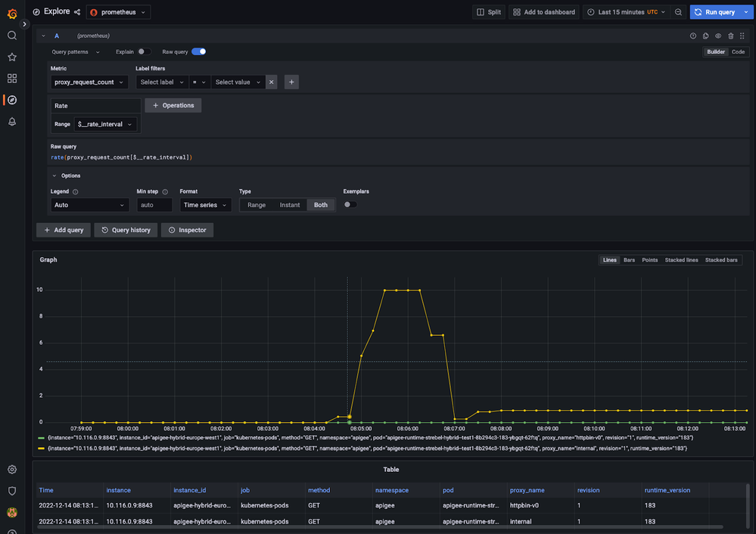Open the Legend Auto dropdown
Viewport: 756px width, 534px height.
pyautogui.click(x=89, y=205)
